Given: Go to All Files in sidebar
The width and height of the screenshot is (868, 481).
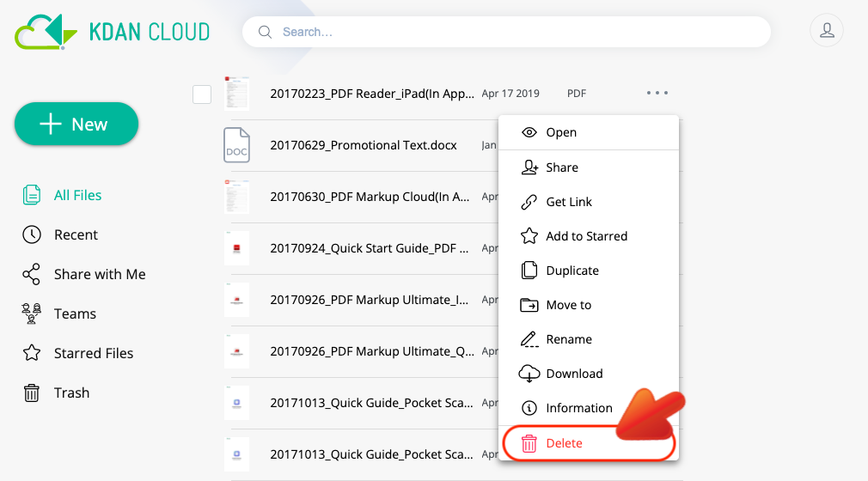Looking at the screenshot, I should [62, 195].
